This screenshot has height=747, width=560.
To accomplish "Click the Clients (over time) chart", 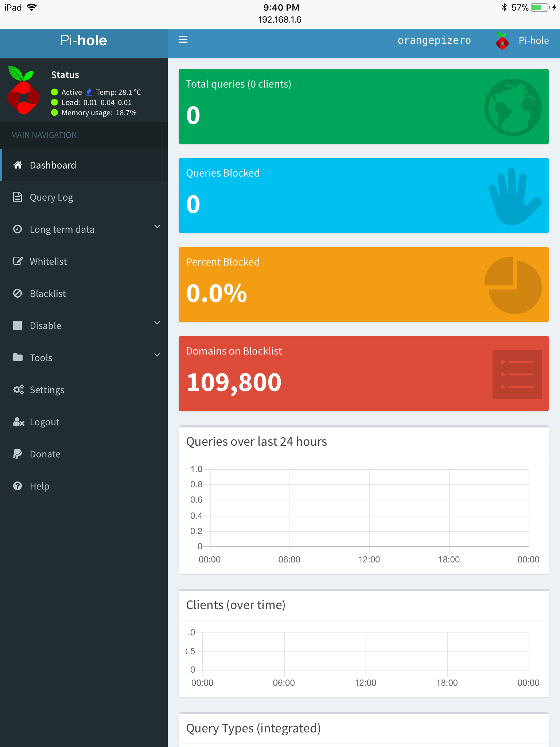I will coord(365,658).
